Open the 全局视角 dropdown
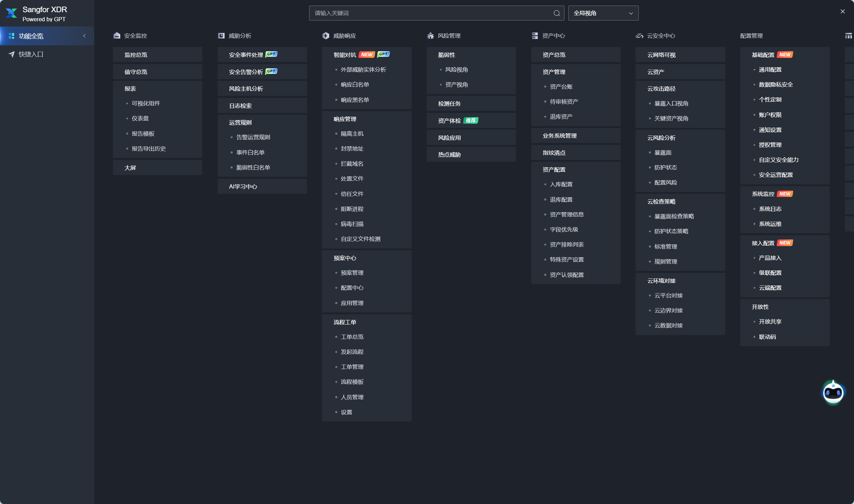854x504 pixels. point(603,13)
